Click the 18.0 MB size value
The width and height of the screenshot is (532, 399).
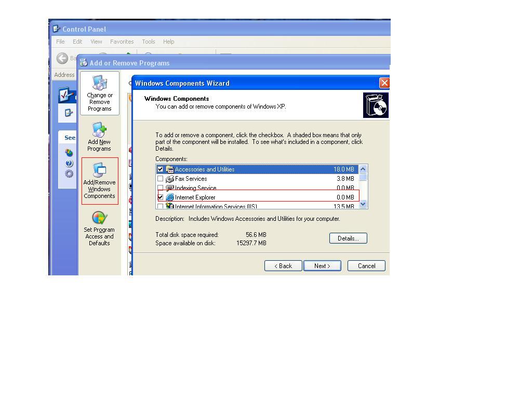pos(344,169)
